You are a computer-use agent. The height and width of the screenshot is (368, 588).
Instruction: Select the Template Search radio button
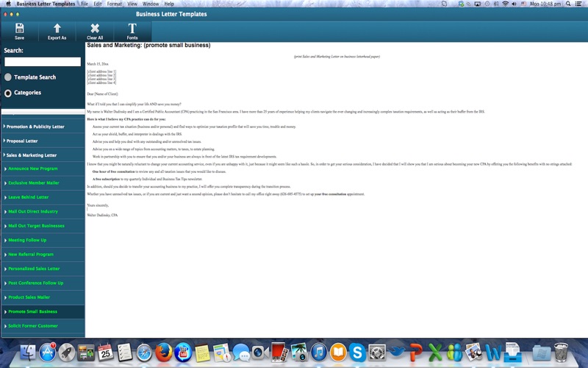[8, 77]
